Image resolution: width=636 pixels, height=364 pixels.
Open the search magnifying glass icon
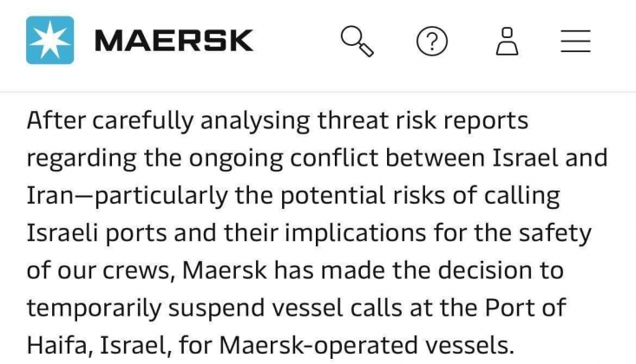[357, 41]
